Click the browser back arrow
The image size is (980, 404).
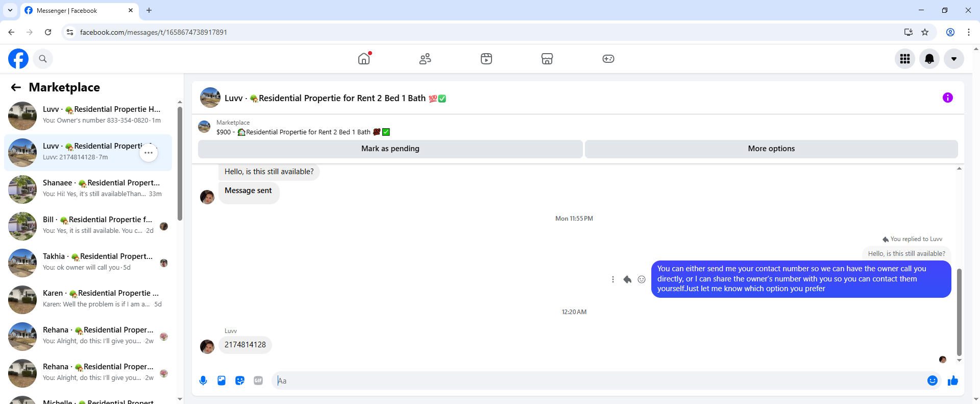click(x=11, y=32)
